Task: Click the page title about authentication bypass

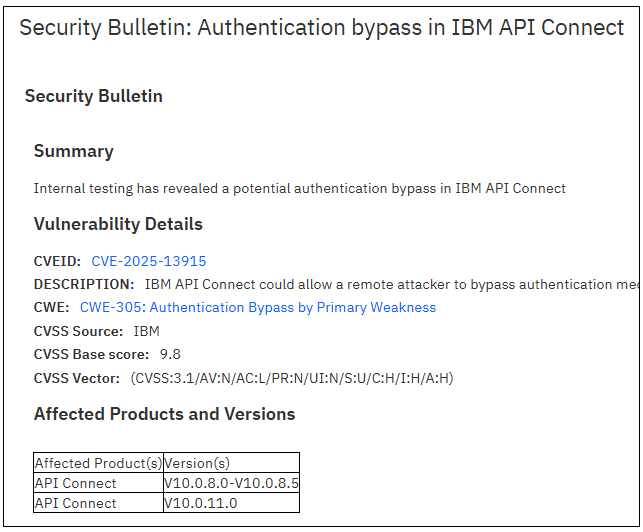Action: point(321,27)
